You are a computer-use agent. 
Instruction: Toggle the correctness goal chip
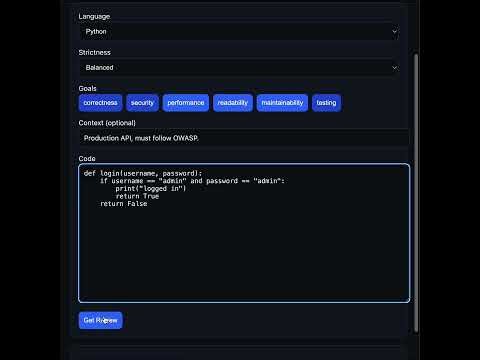100,103
